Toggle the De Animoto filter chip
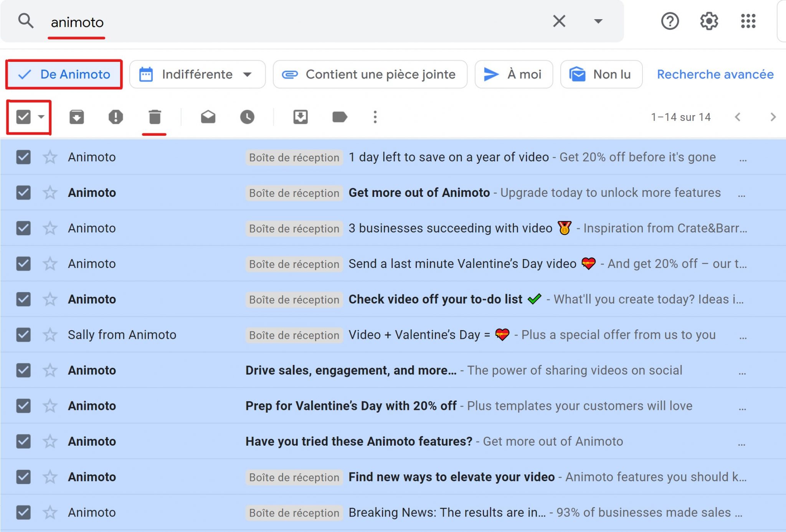 (x=64, y=74)
